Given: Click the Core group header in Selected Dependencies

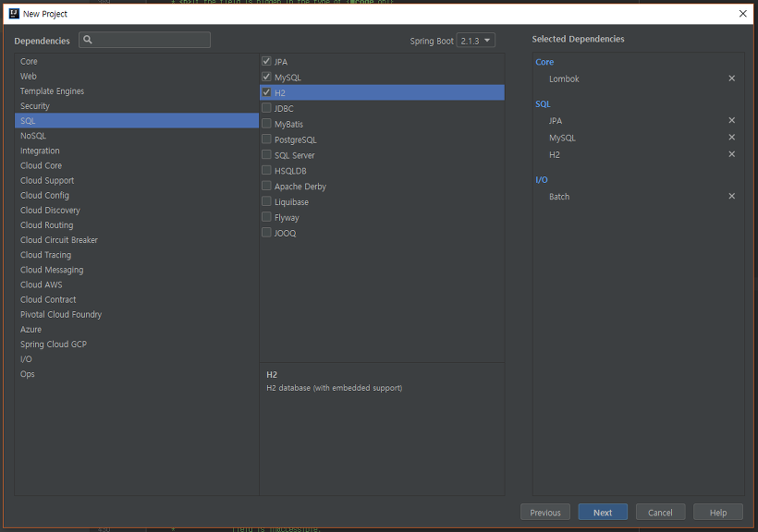Looking at the screenshot, I should point(544,62).
